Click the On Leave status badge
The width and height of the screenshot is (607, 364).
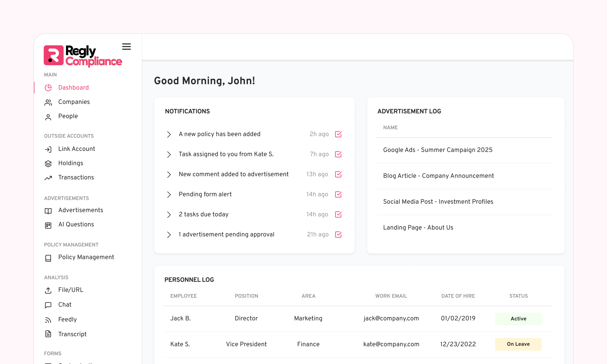pos(518,344)
